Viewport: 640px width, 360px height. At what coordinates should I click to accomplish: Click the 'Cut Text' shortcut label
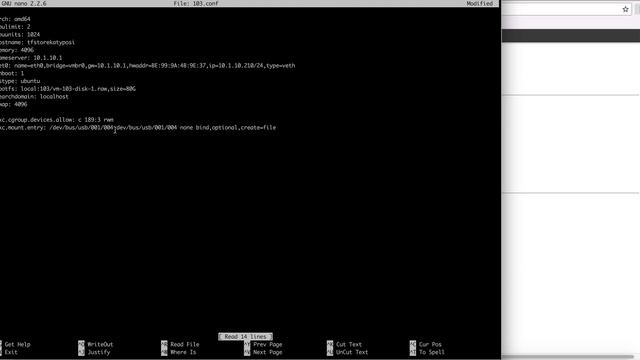click(x=349, y=344)
